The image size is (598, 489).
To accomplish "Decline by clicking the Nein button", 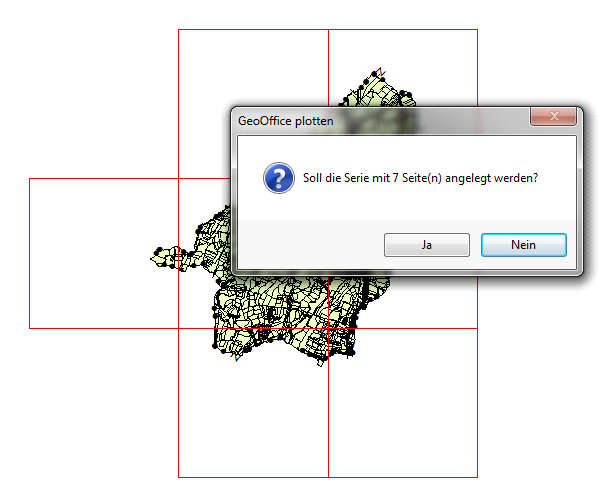I will (524, 245).
